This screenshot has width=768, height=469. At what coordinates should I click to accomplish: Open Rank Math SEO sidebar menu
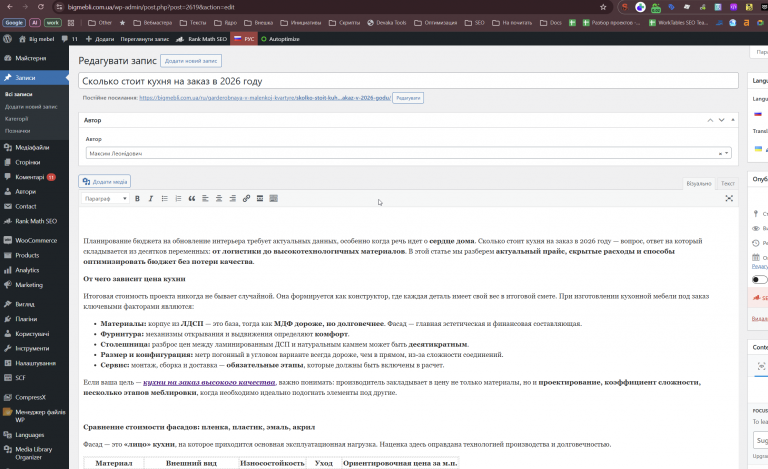(x=34, y=221)
